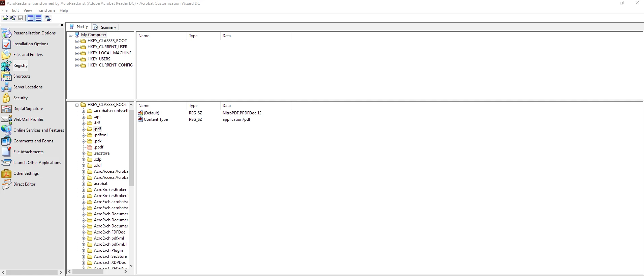Image resolution: width=644 pixels, height=276 pixels.
Task: Click the lower Data column header
Action: coord(256,106)
